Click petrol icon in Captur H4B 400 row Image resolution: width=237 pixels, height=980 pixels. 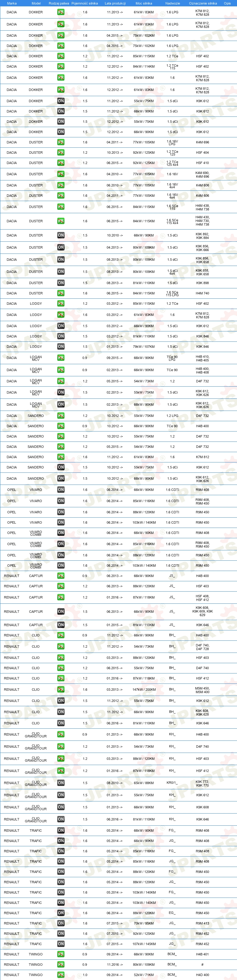click(x=61, y=576)
